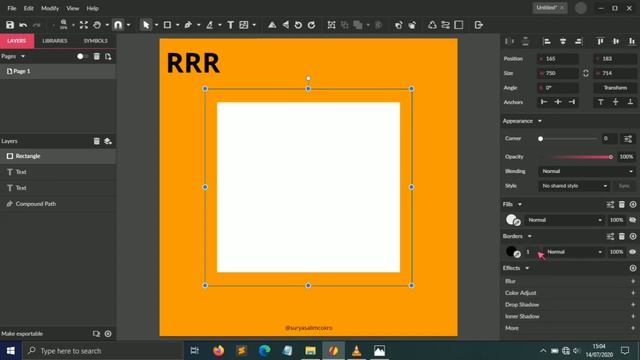Click the Fit to screen icon in toolbar
This screenshot has height=360, width=640.
pos(84,25)
